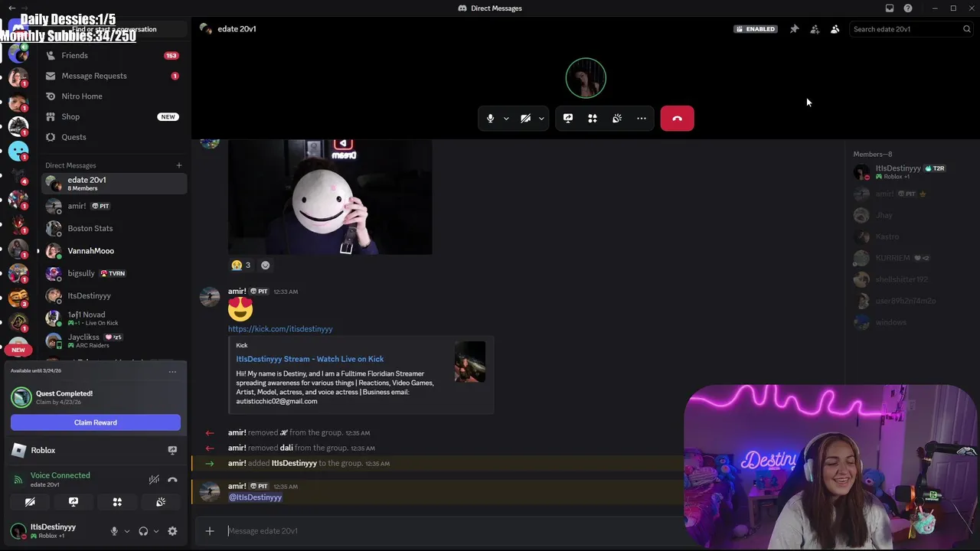Click the call participant avatar

[x=586, y=78]
